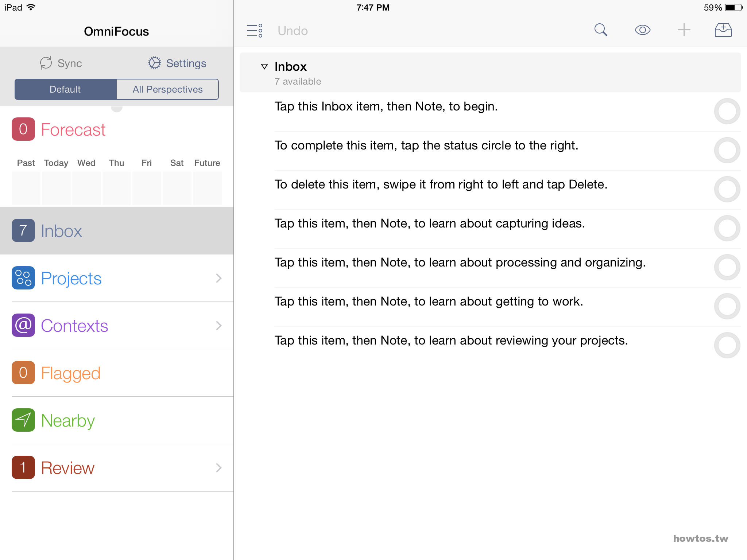This screenshot has height=560, width=747.
Task: Add a new item with plus icon
Action: tap(684, 30)
